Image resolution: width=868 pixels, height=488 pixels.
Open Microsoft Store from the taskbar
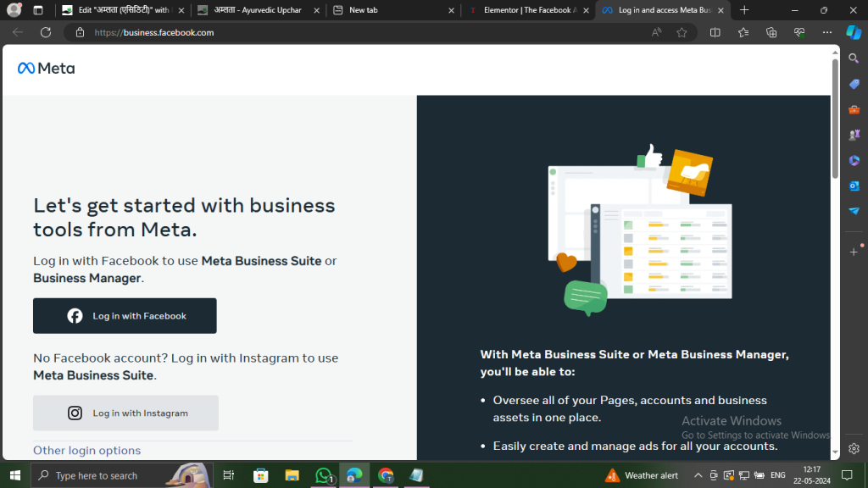[261, 475]
